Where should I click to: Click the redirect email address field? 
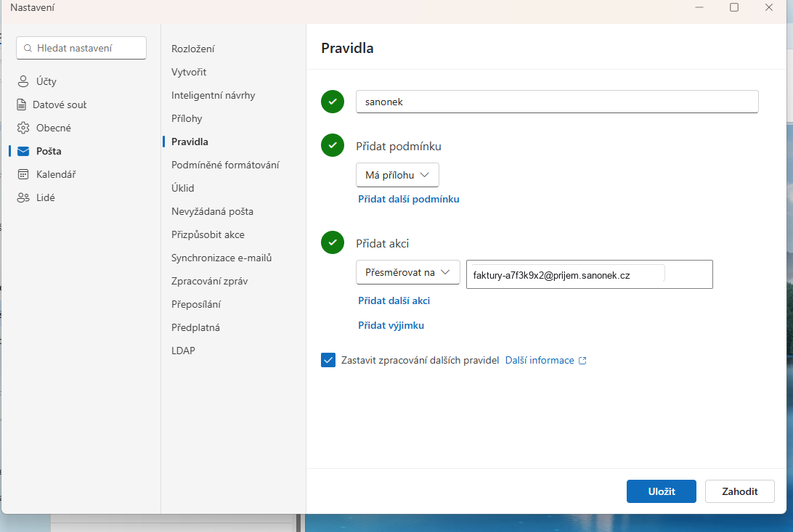tap(590, 274)
